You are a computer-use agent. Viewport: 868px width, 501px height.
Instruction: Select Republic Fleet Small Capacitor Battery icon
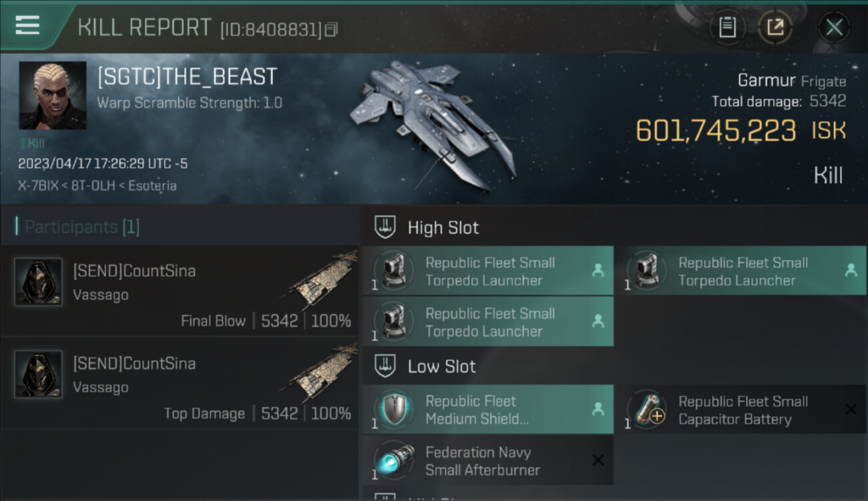[646, 409]
